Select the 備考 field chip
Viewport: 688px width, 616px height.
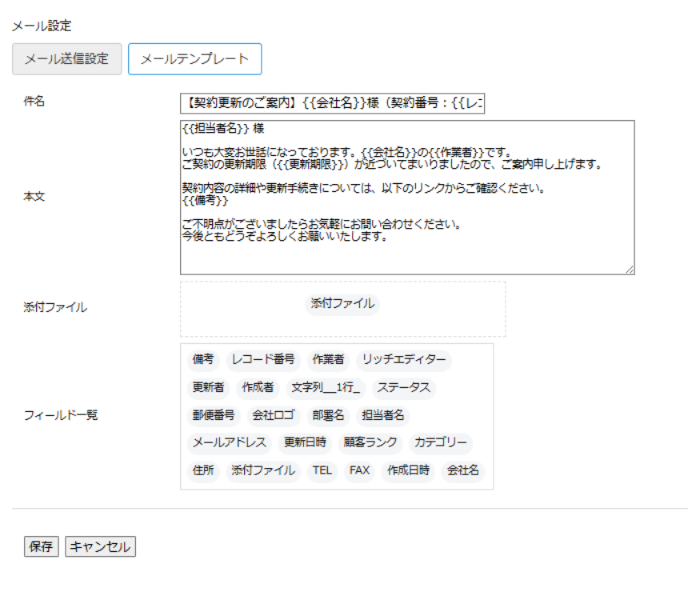[203, 360]
